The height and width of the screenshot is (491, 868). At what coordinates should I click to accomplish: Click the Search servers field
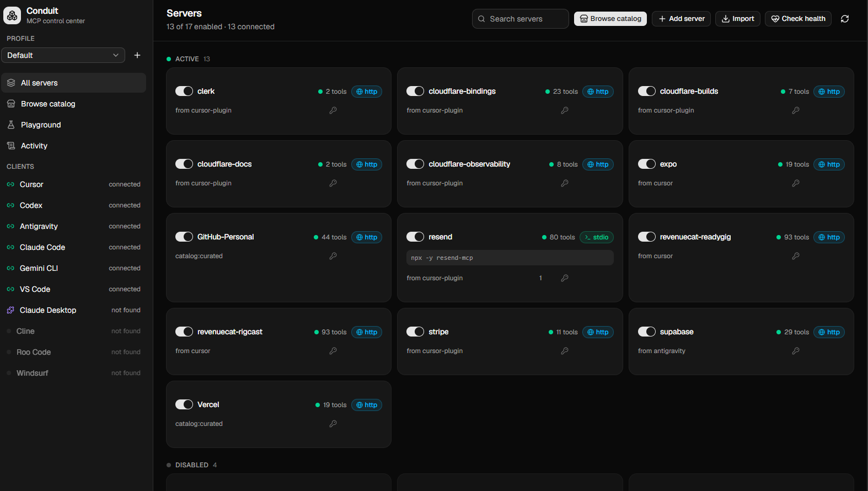pyautogui.click(x=521, y=19)
